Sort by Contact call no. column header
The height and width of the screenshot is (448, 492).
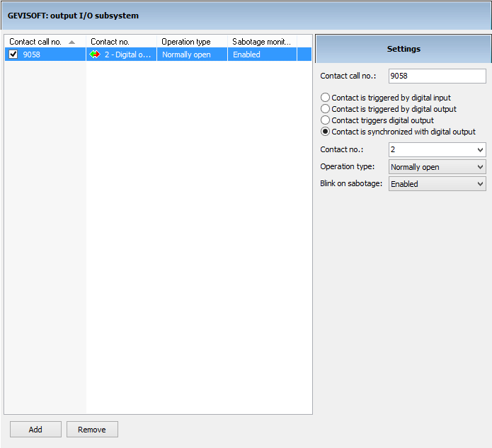point(45,42)
